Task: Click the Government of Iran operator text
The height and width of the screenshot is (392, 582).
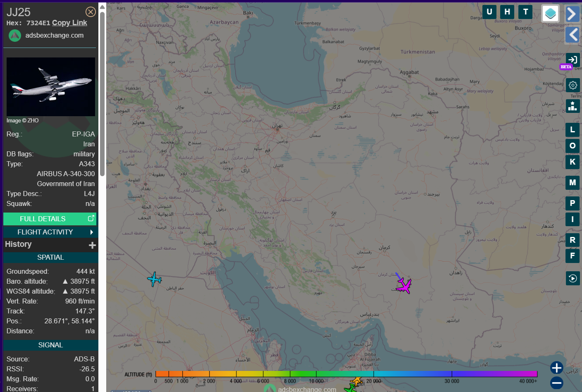Action: (x=66, y=184)
